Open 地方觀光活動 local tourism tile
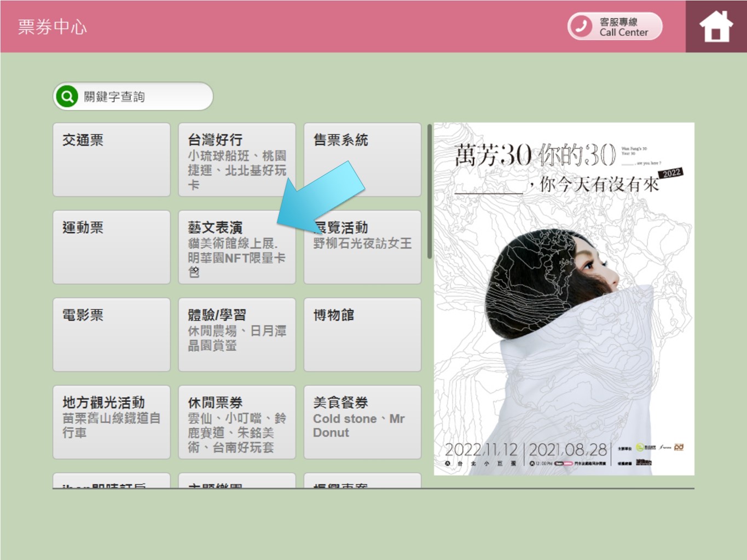Screen dimensions: 747x560 click(112, 422)
